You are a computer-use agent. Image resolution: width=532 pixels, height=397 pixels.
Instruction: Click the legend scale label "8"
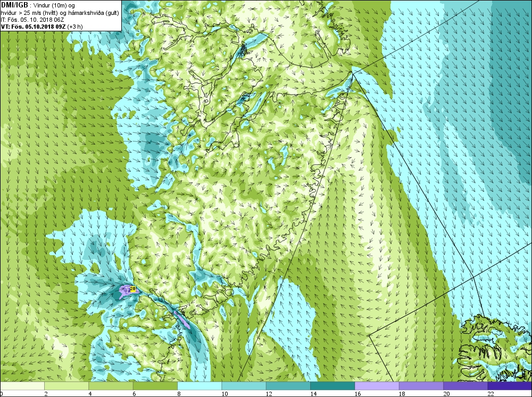tap(179, 394)
